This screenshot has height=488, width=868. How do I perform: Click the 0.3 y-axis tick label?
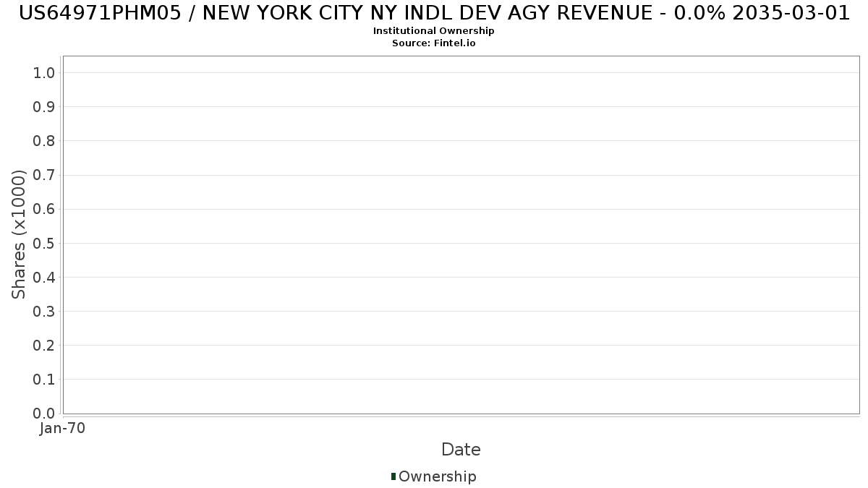click(44, 312)
